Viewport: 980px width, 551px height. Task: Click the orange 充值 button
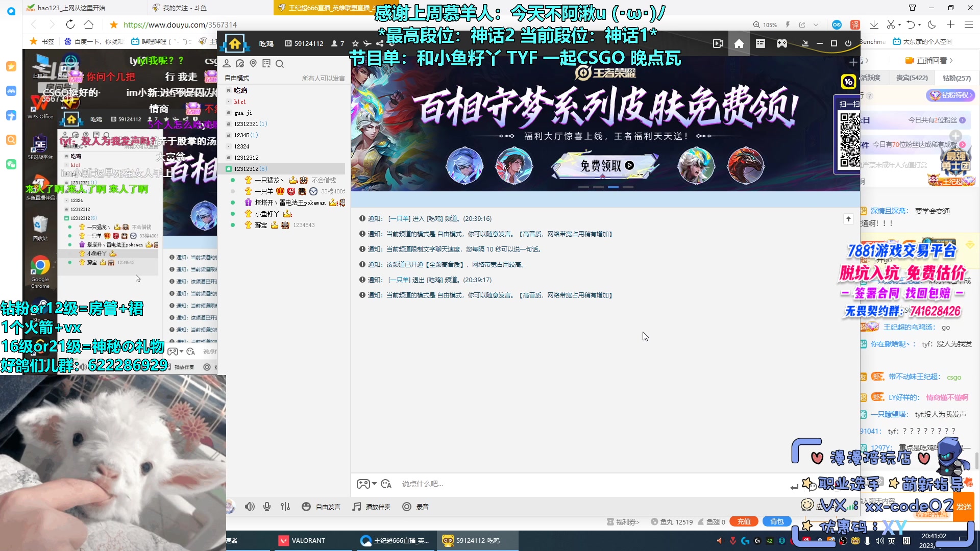tap(744, 521)
